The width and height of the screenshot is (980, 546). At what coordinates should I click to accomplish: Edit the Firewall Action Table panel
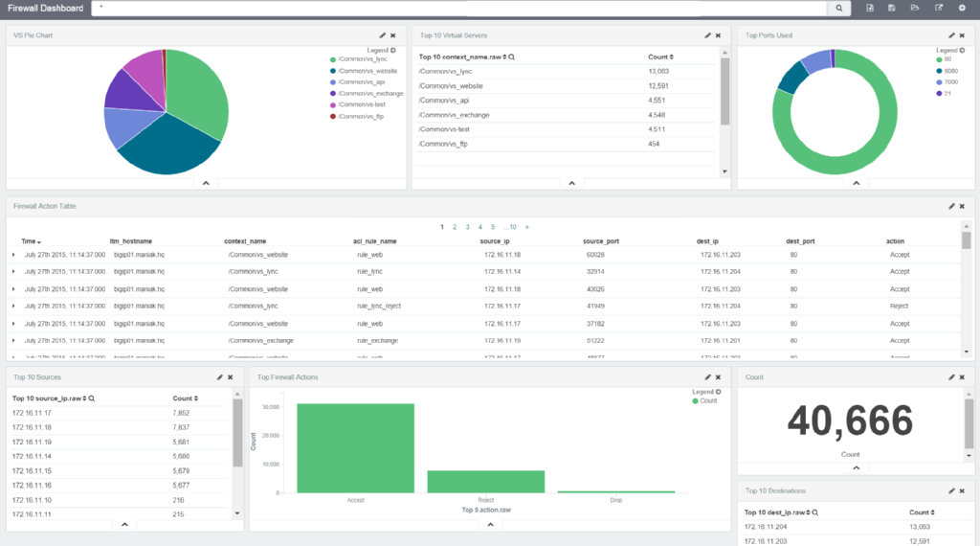coord(951,206)
